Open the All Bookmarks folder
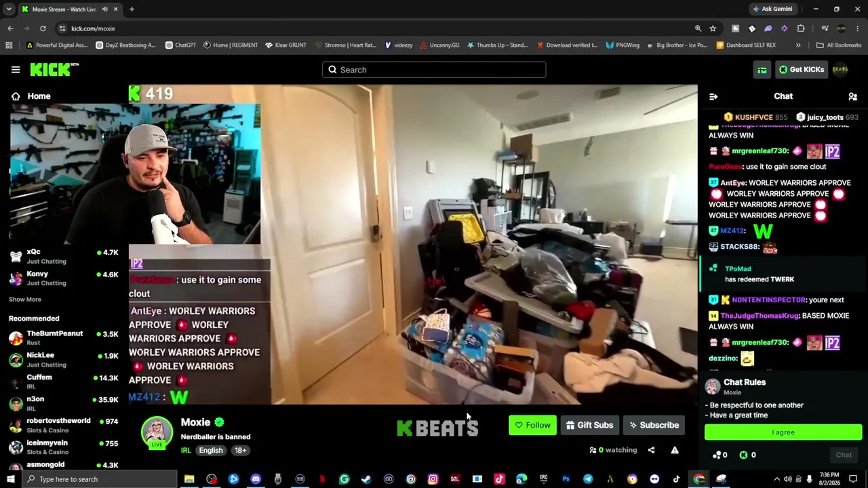The image size is (868, 488). pos(839,45)
